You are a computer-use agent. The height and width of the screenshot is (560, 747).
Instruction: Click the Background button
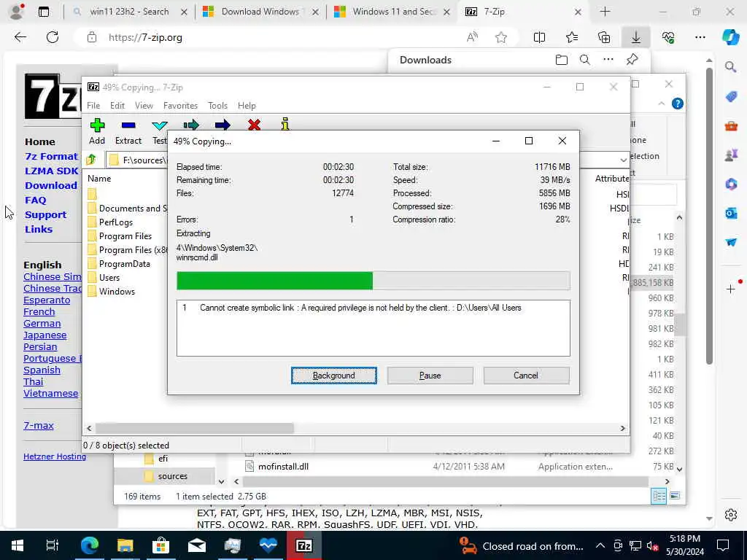334,376
